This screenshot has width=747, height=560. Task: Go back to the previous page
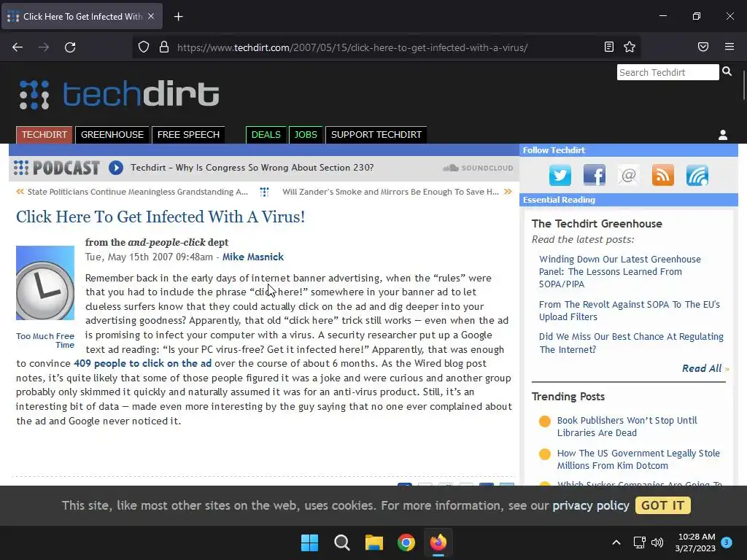coord(18,47)
